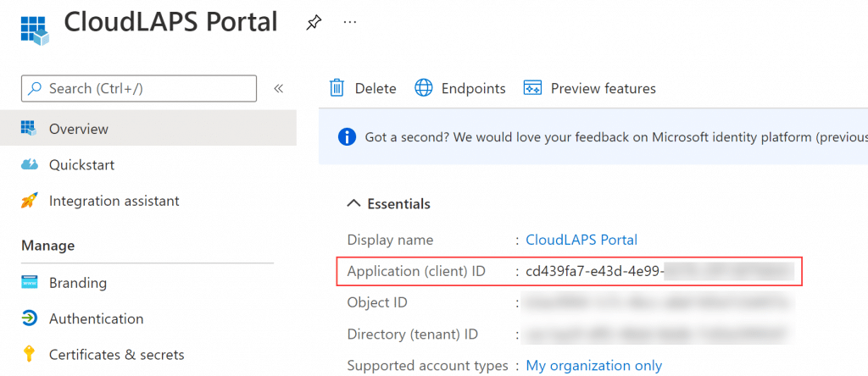Click the Certificates & secrets key icon
The width and height of the screenshot is (868, 376).
click(x=29, y=354)
